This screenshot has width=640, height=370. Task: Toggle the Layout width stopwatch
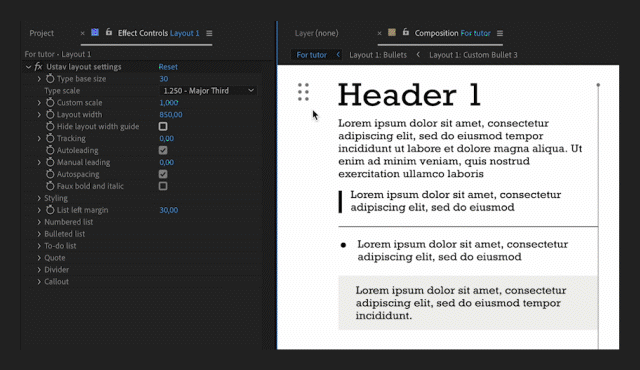coord(50,115)
